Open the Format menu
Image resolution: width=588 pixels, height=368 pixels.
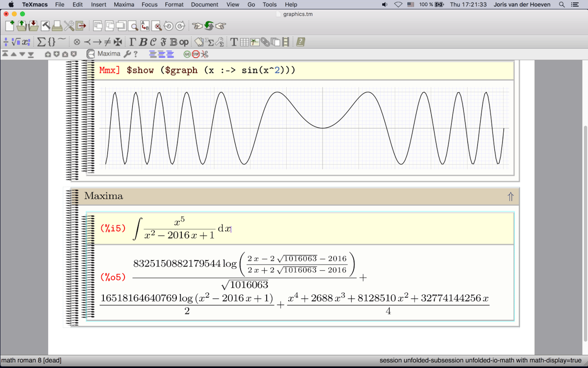point(174,4)
